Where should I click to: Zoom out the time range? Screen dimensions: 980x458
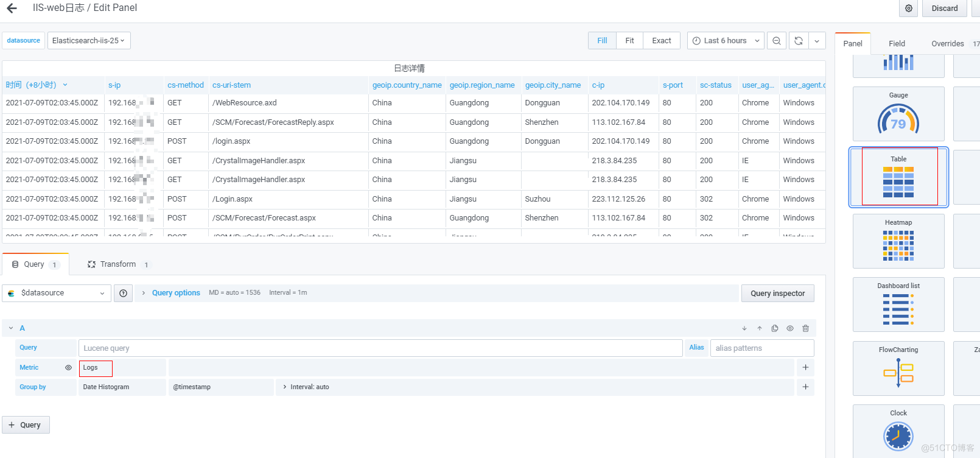tap(777, 41)
